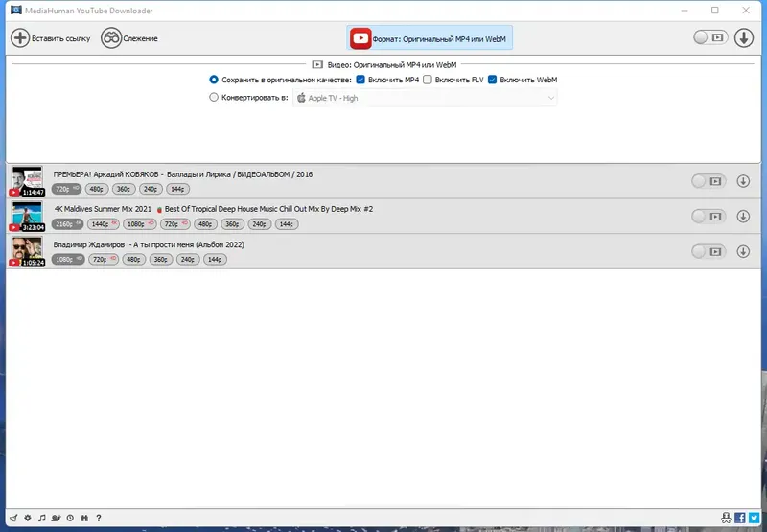
Task: Choose 2160p 4K quality for Maldives video
Action: pyautogui.click(x=67, y=224)
